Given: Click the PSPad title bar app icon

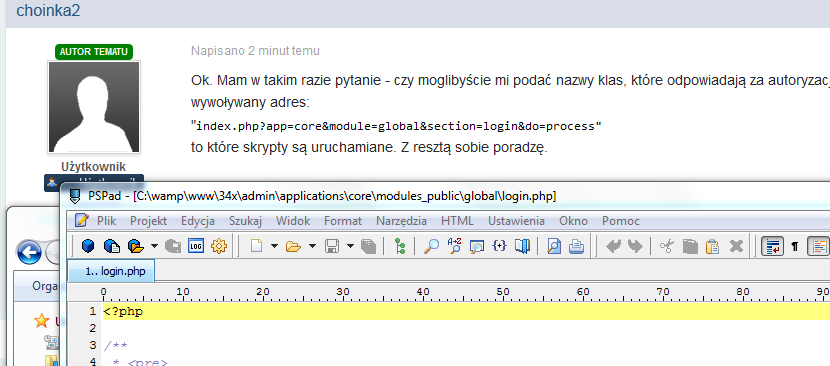Looking at the screenshot, I should [74, 196].
